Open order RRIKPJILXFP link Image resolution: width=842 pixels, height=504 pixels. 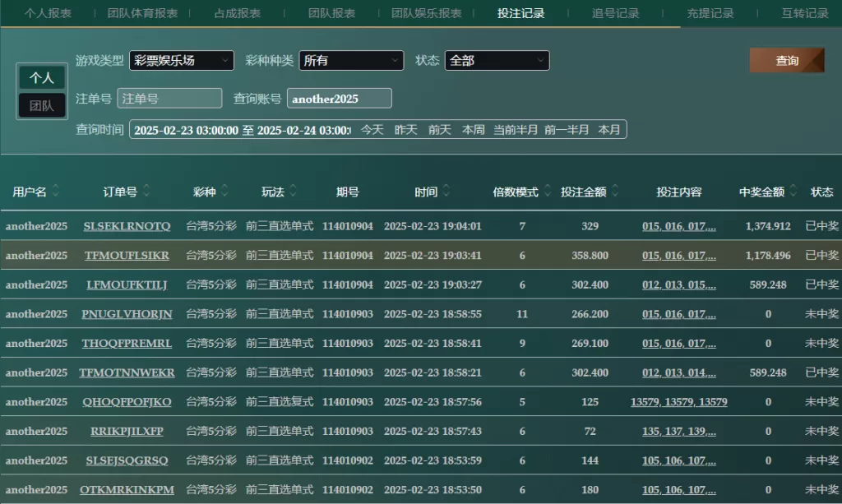(127, 431)
